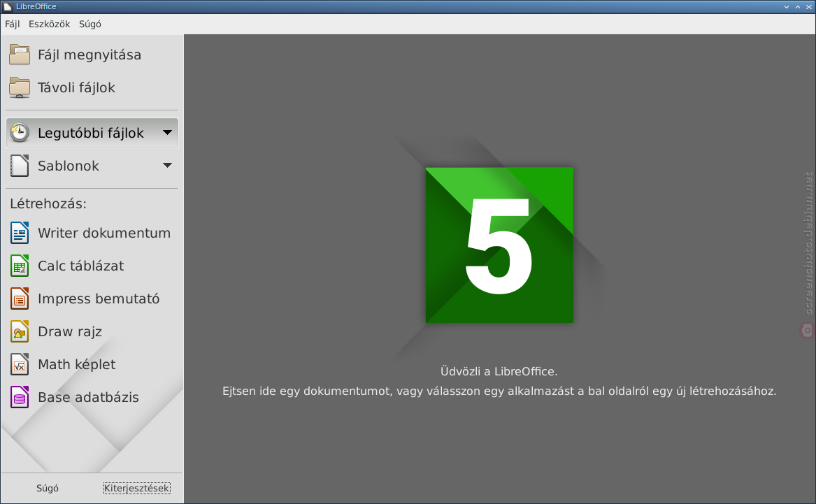Expand the Sablonok dropdown arrow
816x504 pixels.
tap(167, 166)
